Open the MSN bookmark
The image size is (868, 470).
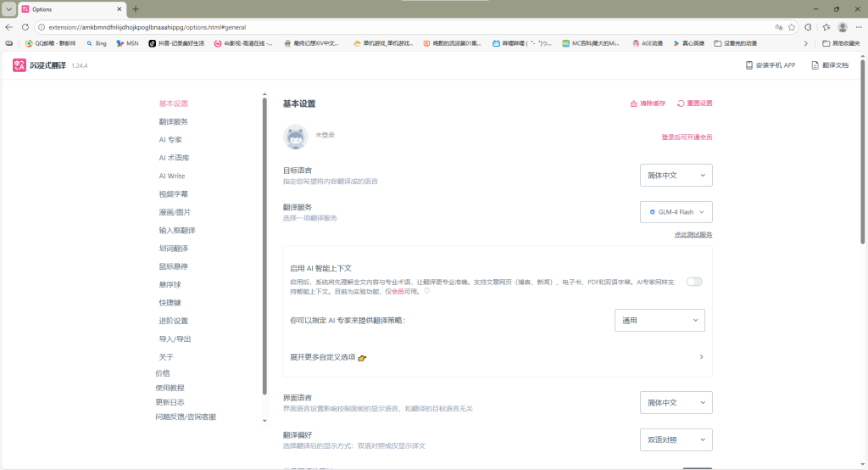(127, 43)
